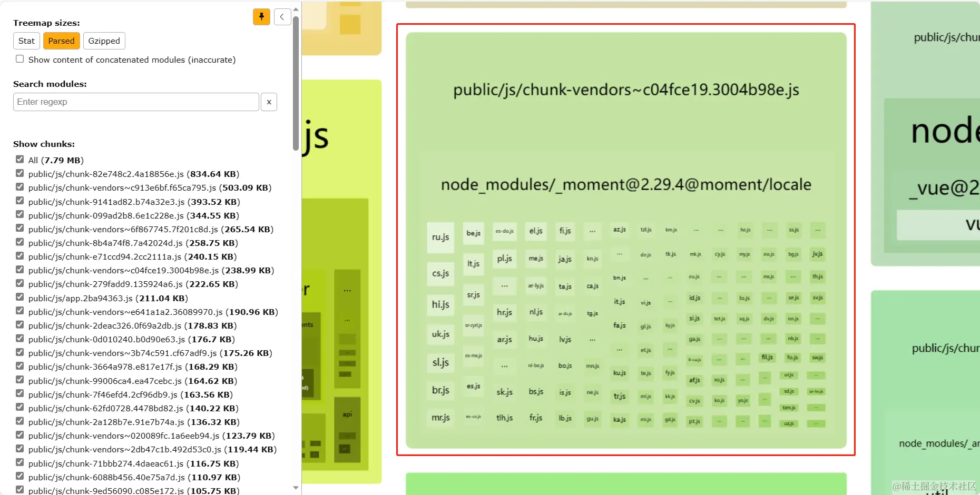Select the el.js treemap block
The image size is (980, 495).
coord(536,231)
